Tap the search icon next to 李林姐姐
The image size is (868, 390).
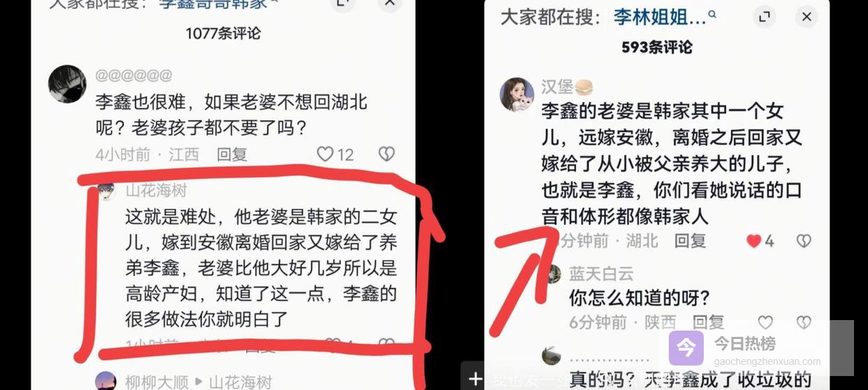[x=713, y=15]
